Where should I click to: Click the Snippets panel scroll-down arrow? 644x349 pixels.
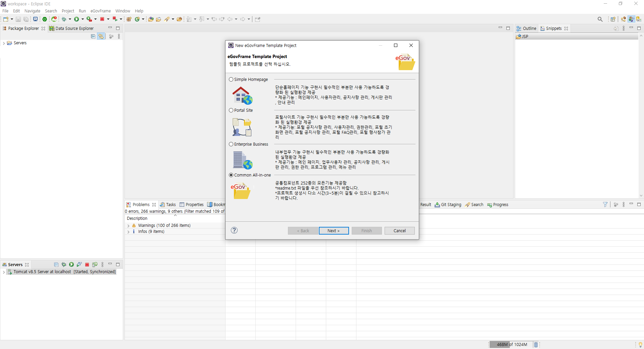(x=641, y=196)
